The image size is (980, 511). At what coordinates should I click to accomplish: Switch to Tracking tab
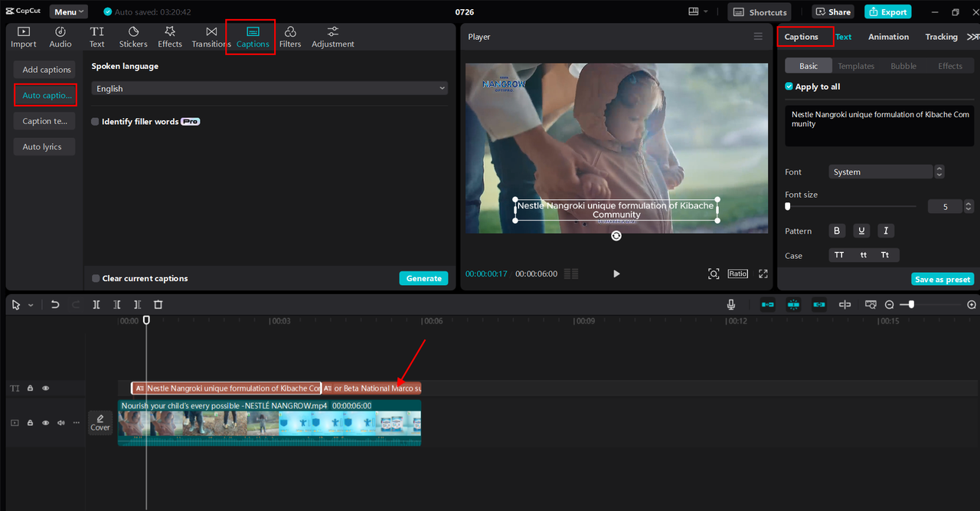[x=941, y=37]
